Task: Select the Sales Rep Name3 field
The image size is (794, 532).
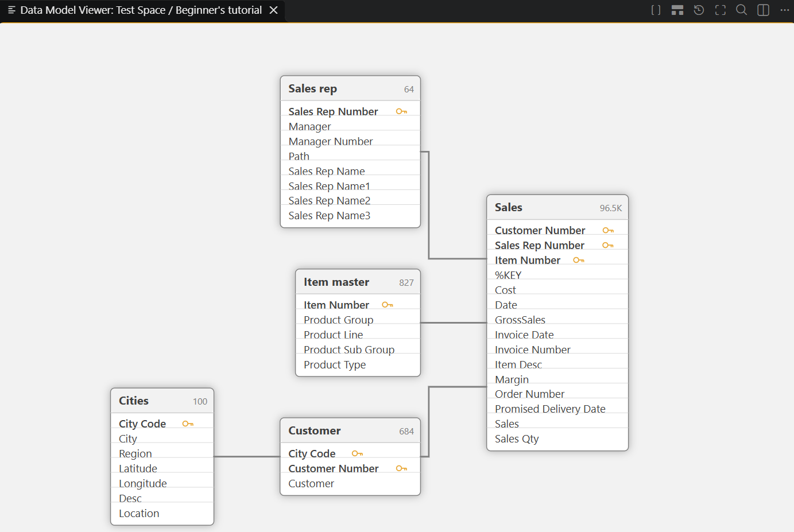Action: click(350, 216)
